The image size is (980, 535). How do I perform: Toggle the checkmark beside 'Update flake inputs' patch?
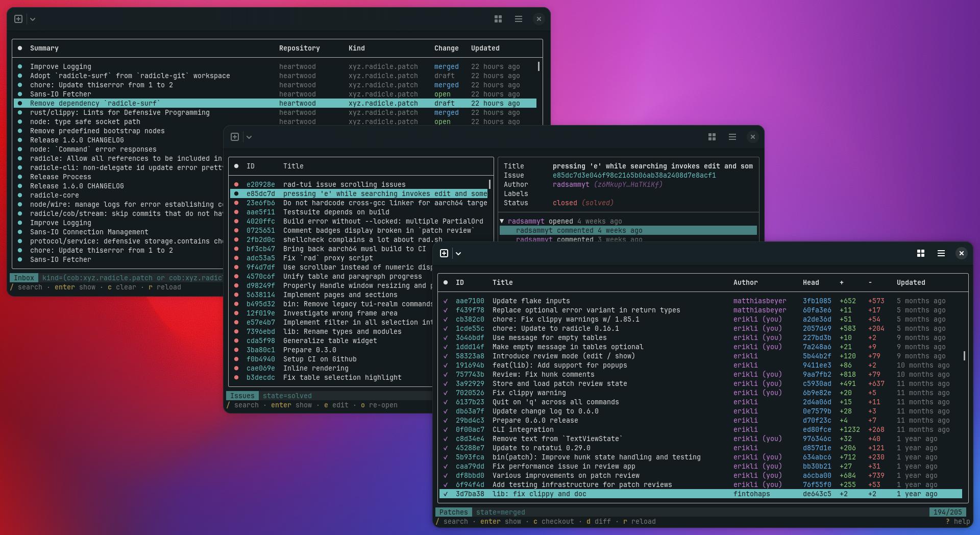pos(446,301)
